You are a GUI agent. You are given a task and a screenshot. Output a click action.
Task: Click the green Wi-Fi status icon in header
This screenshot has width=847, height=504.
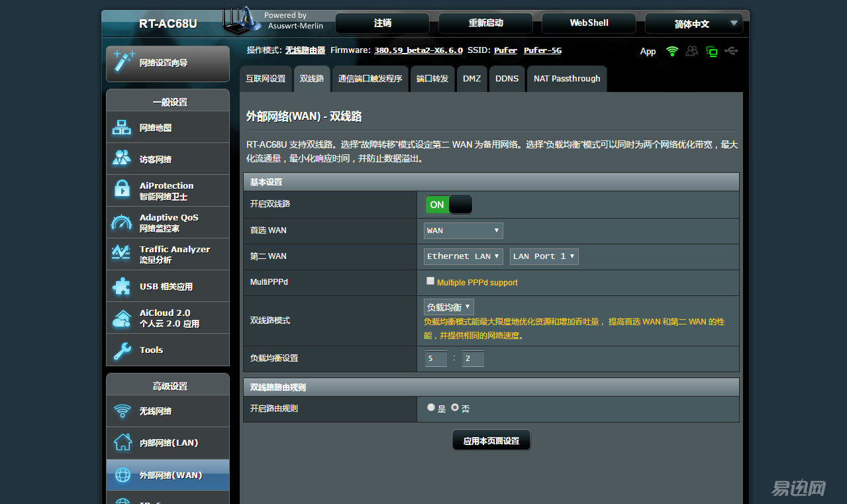click(672, 51)
